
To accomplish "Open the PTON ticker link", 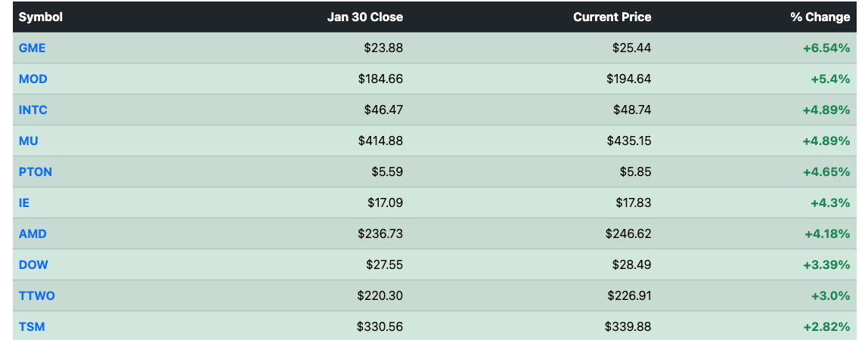I will 36,172.
